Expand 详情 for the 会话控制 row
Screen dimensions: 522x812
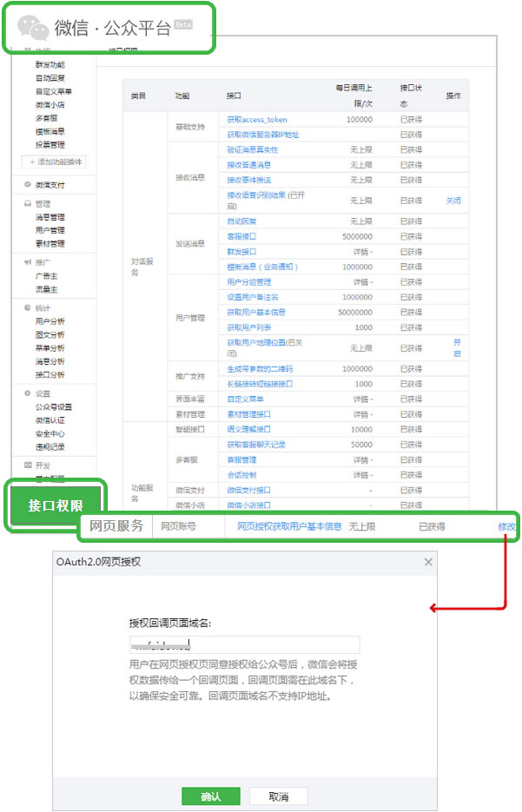pos(363,475)
